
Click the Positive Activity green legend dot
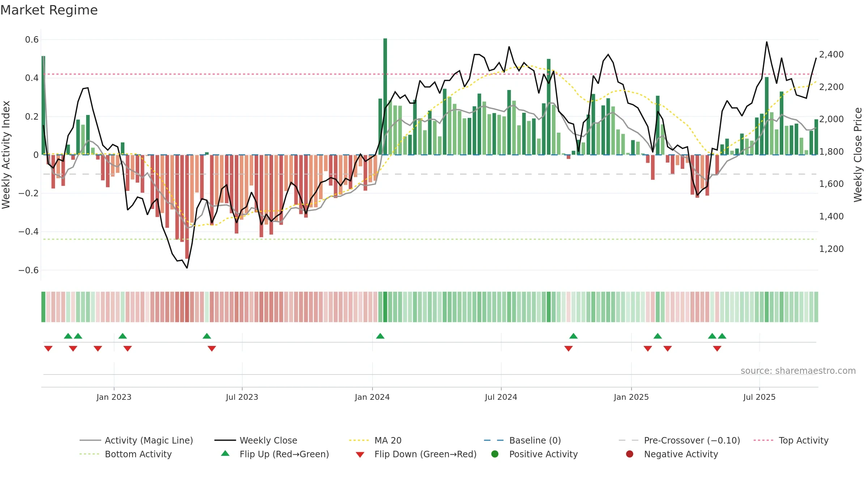[x=495, y=454]
